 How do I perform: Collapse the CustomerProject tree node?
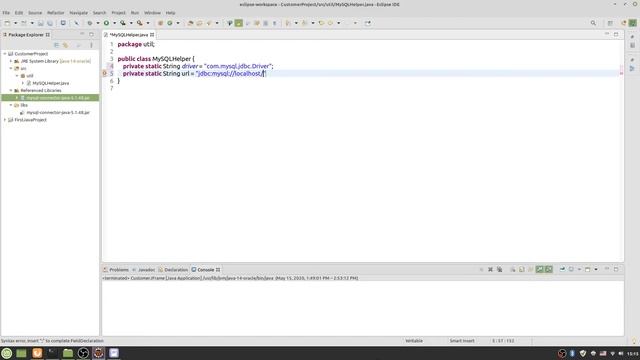point(5,53)
